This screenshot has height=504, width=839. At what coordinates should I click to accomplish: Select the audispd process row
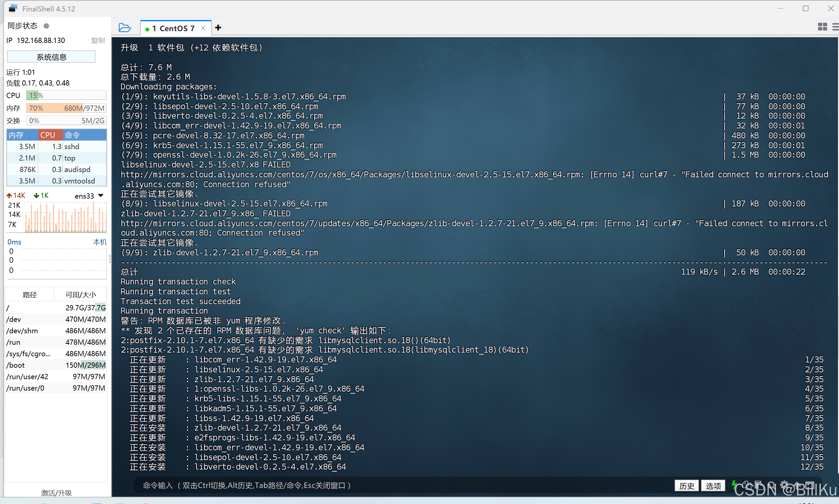point(57,169)
